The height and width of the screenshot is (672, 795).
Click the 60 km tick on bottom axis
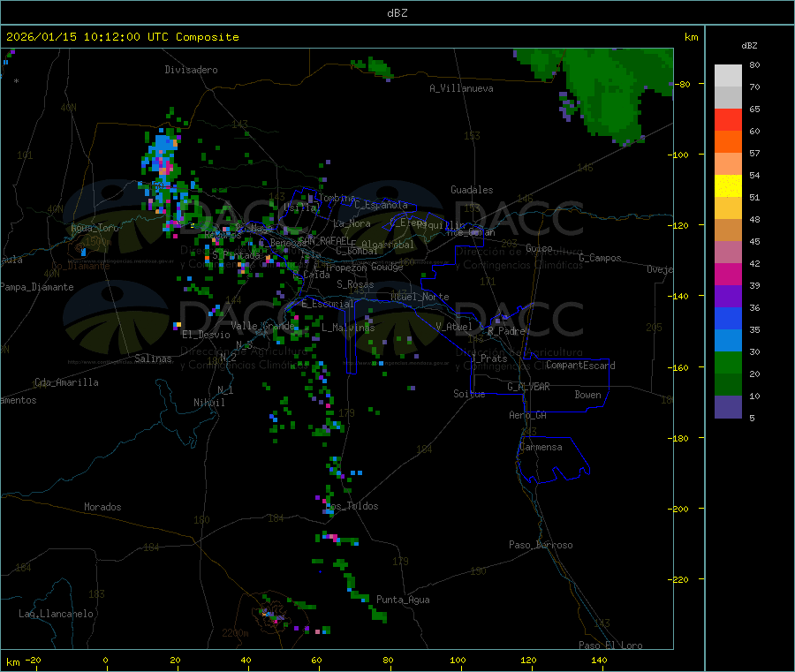pyautogui.click(x=316, y=660)
